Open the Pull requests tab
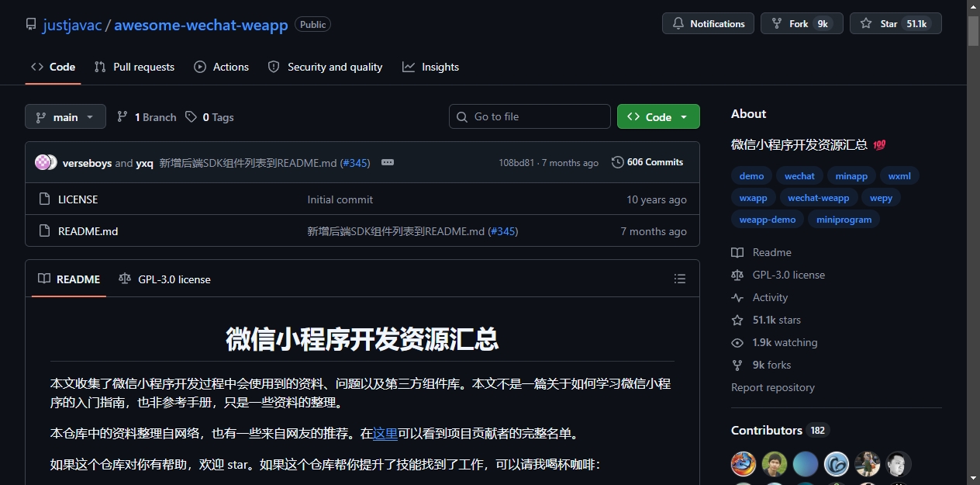 134,67
